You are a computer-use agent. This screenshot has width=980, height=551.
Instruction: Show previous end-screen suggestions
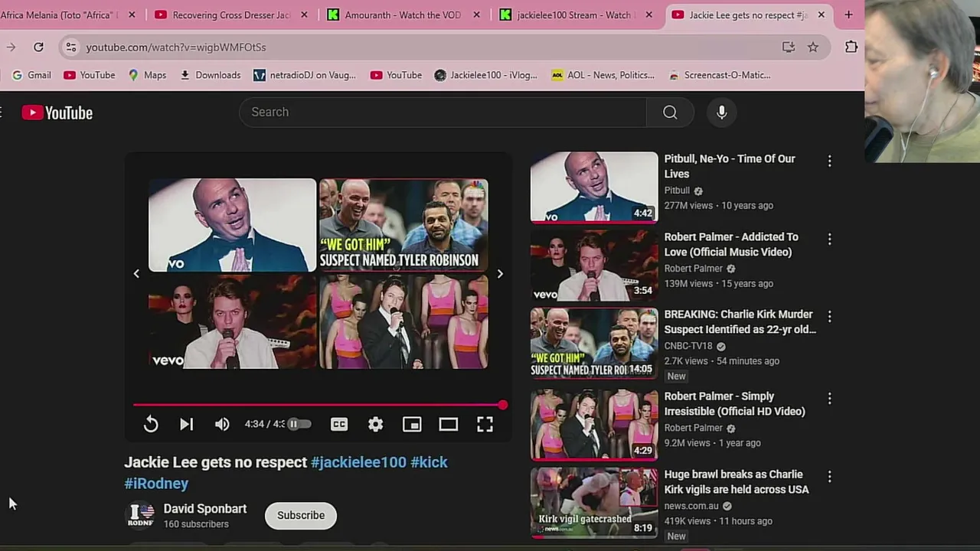[136, 273]
